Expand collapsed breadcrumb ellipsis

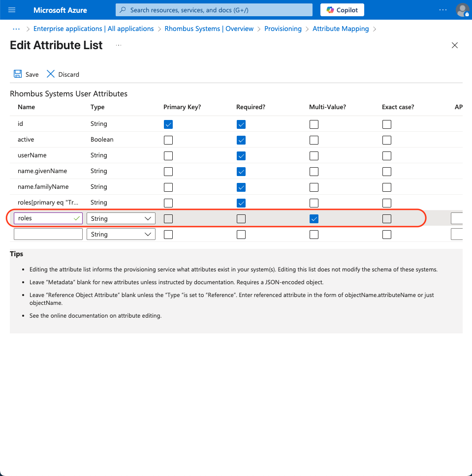pos(16,29)
